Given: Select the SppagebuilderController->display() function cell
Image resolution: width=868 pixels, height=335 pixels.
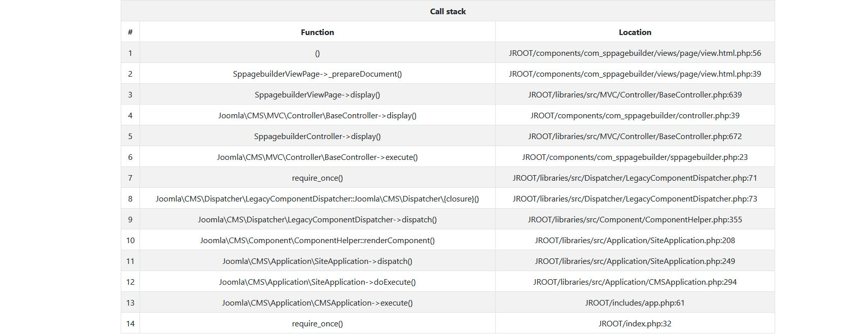Looking at the screenshot, I should (317, 137).
